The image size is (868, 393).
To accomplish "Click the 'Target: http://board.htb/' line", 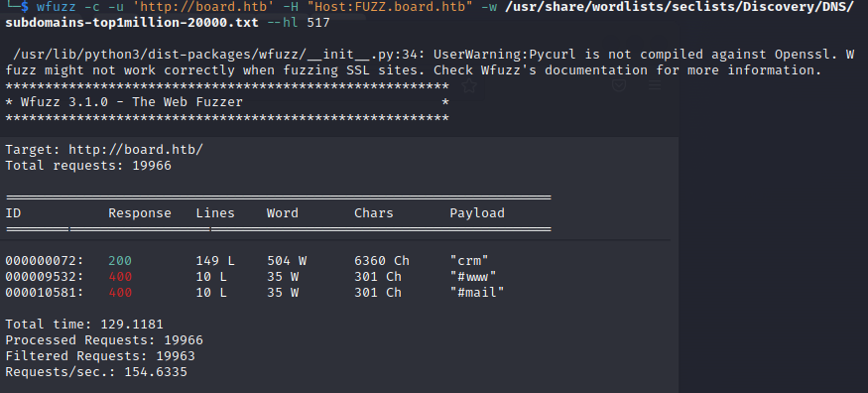I will 104,150.
